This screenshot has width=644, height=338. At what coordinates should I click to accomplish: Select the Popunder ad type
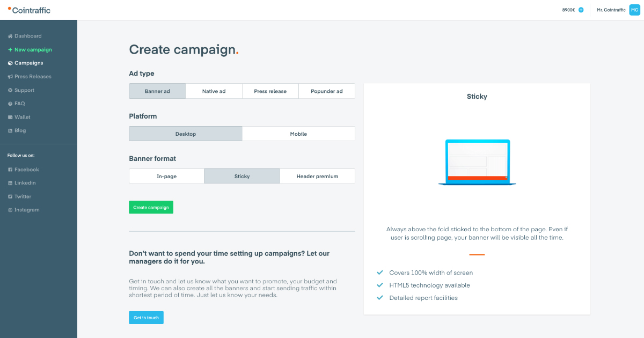coord(327,91)
